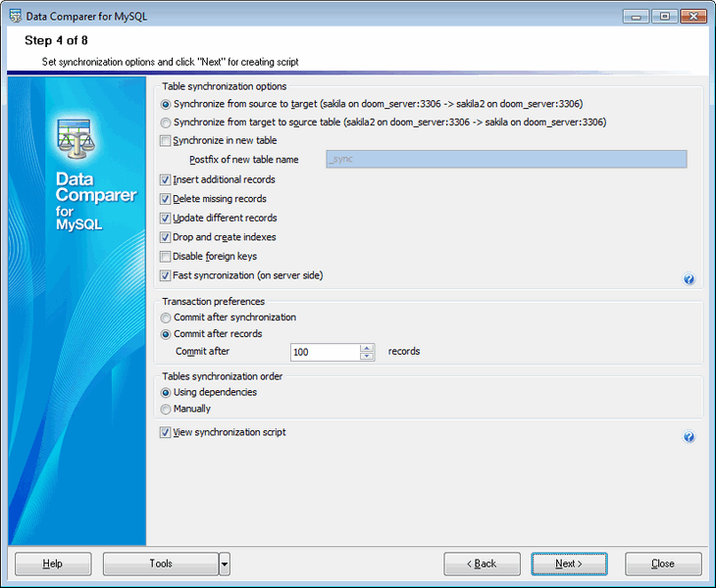Image resolution: width=716 pixels, height=588 pixels.
Task: Decrease Commit after records value
Action: pos(367,356)
